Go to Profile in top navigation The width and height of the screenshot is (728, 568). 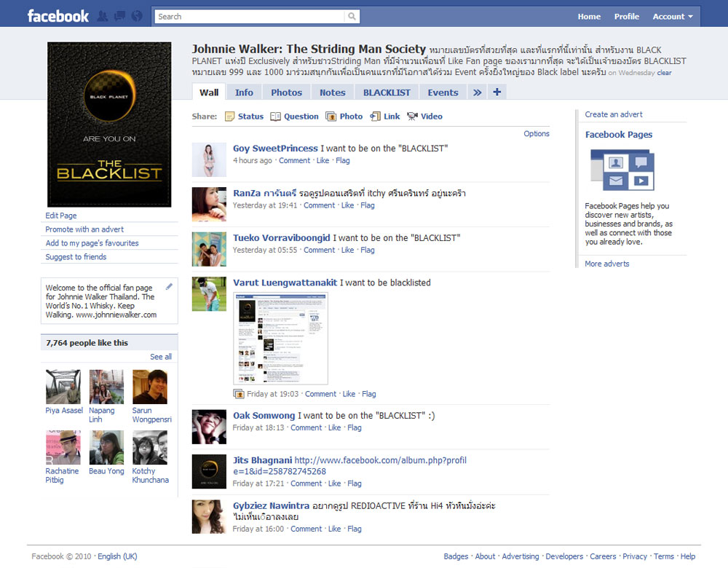627,17
